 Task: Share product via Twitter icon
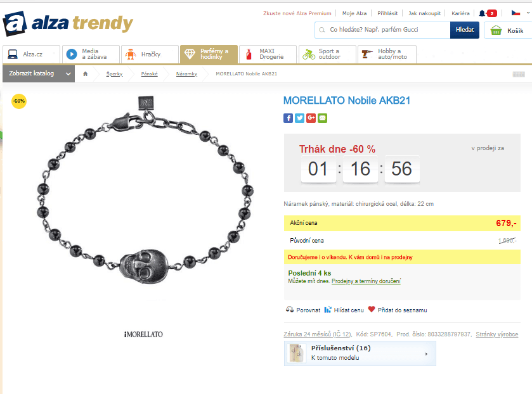pyautogui.click(x=299, y=118)
